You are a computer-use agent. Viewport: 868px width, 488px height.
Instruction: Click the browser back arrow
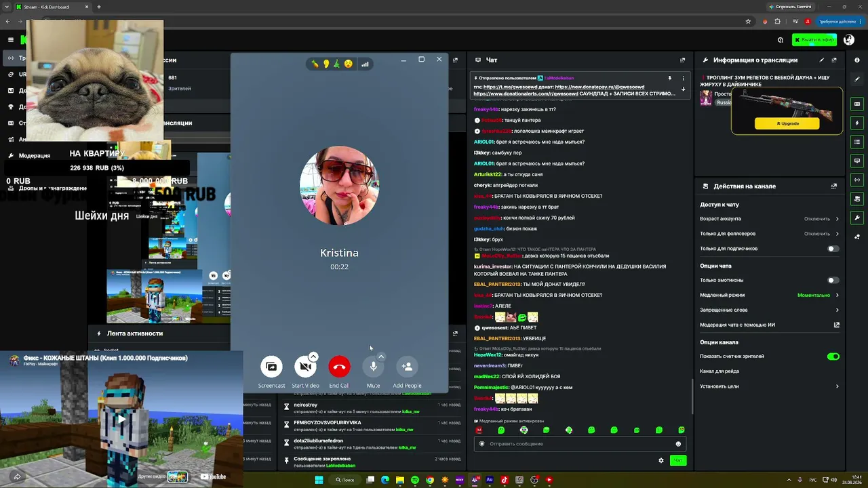click(x=7, y=22)
